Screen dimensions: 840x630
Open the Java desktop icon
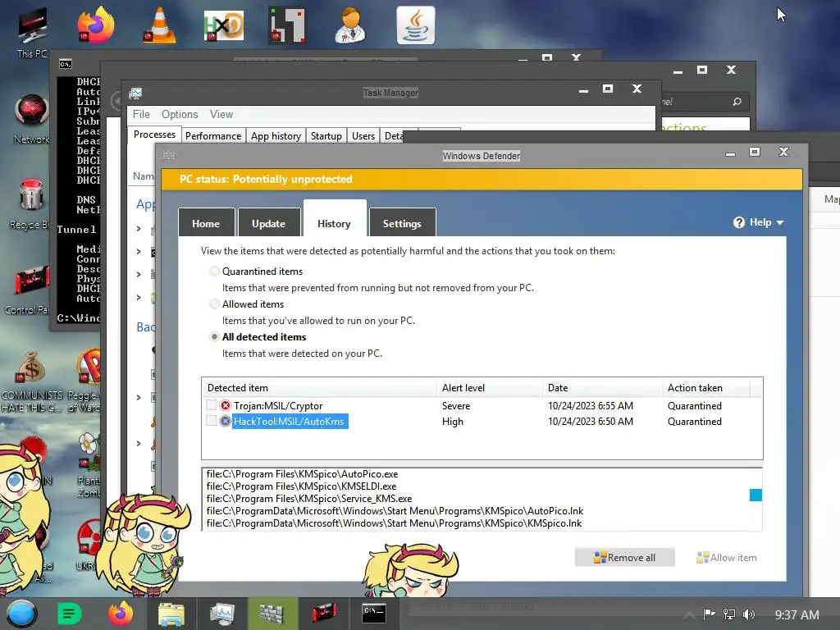coord(416,25)
